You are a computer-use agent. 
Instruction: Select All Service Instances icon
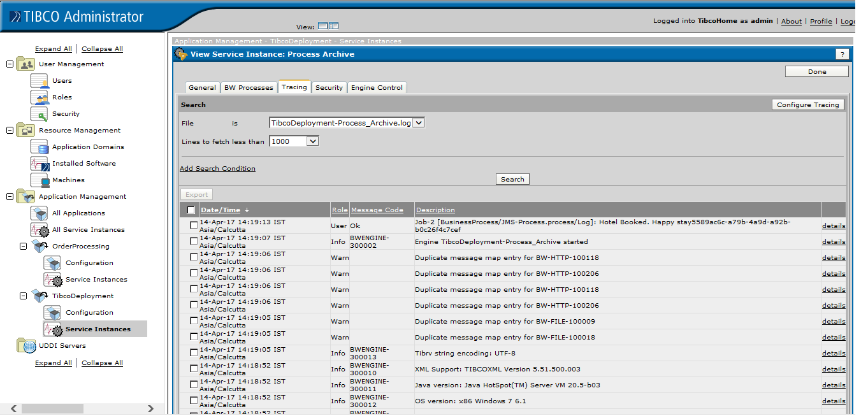38,229
